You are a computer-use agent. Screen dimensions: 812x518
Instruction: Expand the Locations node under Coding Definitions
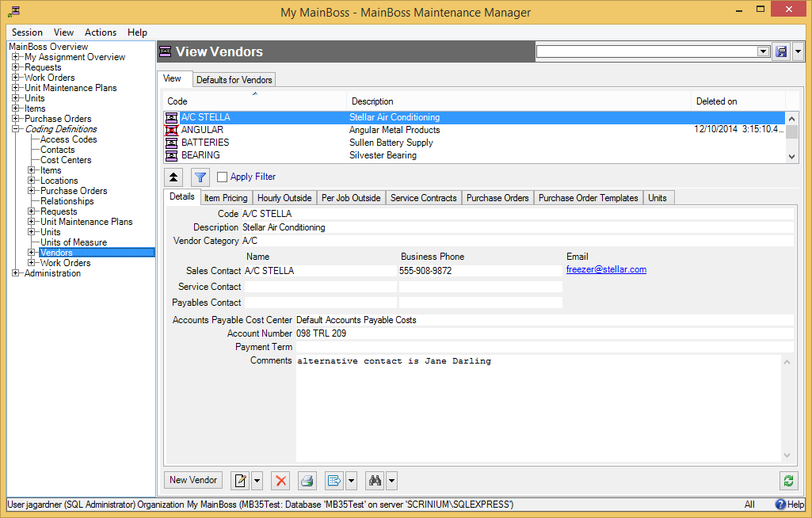click(32, 181)
